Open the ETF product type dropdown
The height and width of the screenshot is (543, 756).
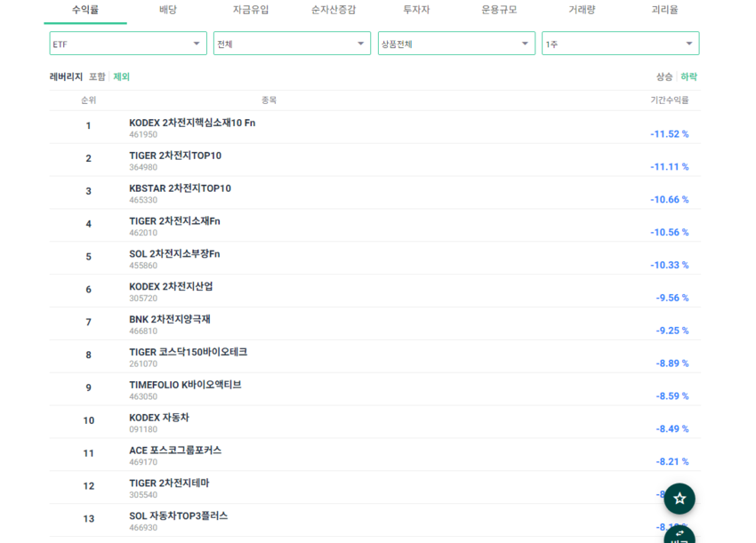[x=128, y=44]
